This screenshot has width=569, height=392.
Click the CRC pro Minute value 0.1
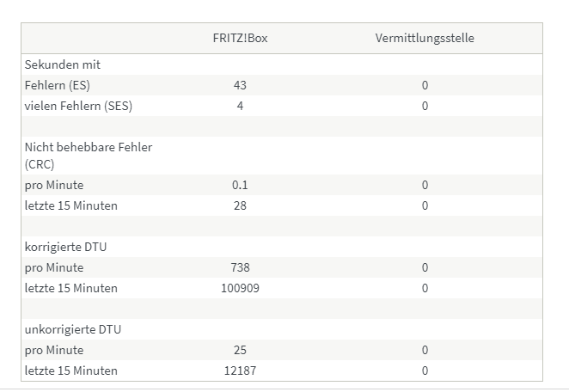240,185
